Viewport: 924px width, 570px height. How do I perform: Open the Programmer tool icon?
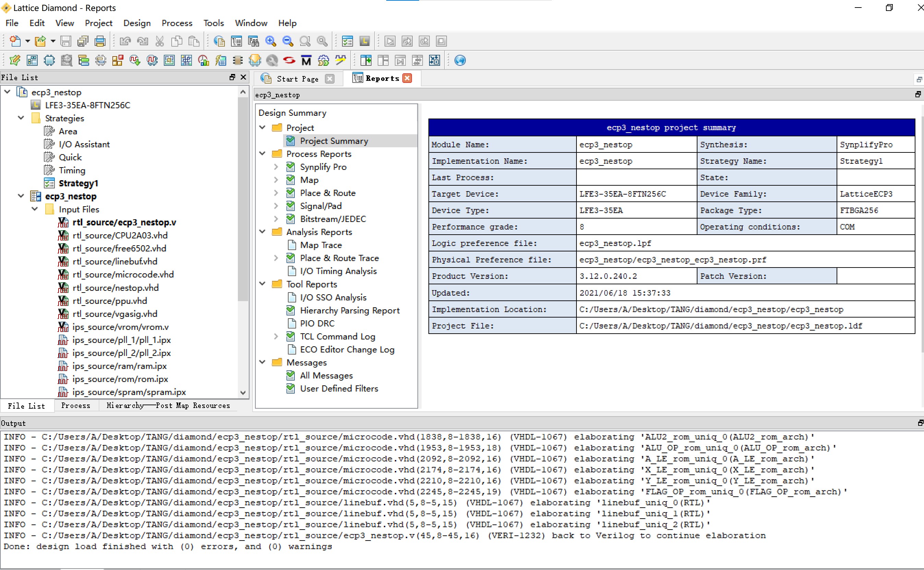(255, 60)
